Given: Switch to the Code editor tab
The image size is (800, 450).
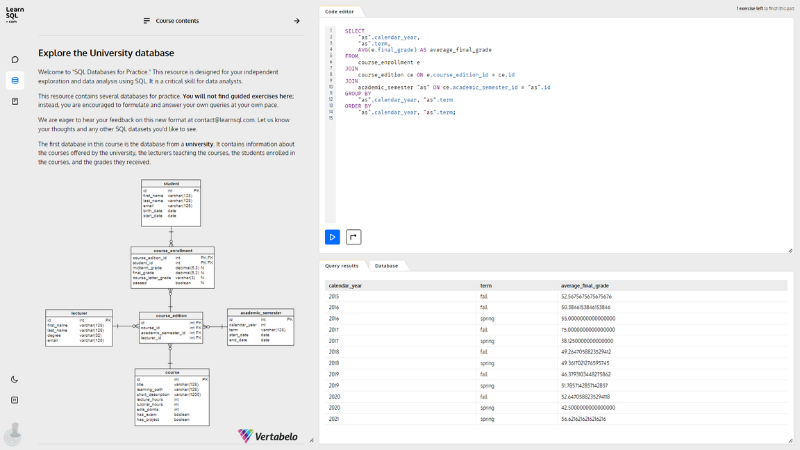Looking at the screenshot, I should 339,11.
